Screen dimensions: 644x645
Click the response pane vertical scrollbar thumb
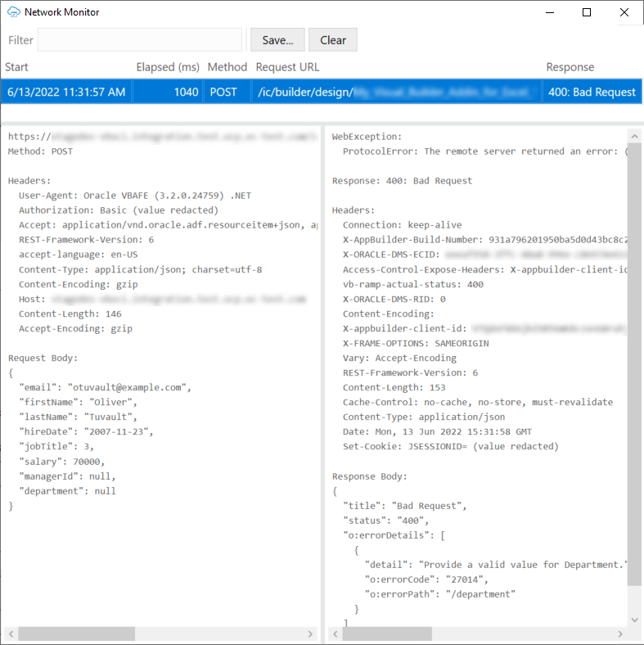(634, 364)
